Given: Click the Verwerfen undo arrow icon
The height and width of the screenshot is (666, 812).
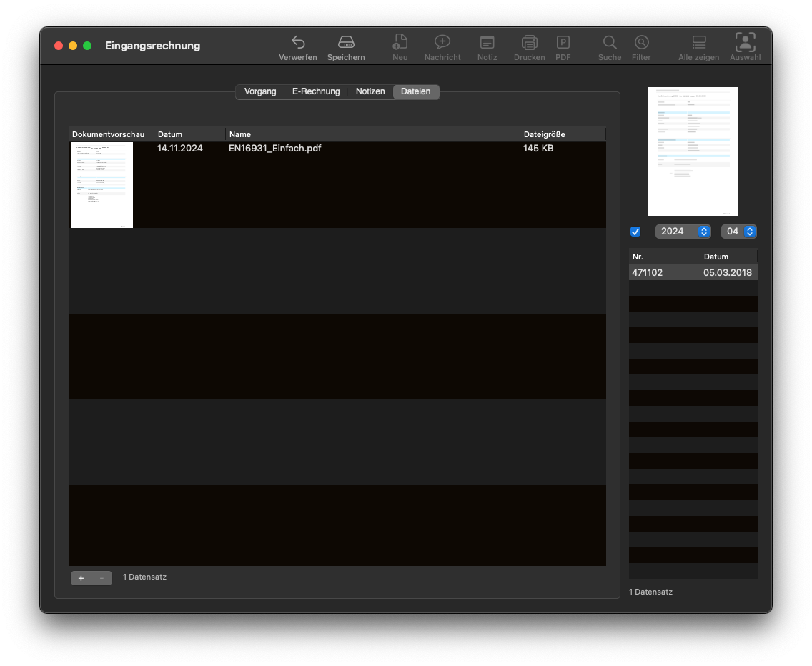Looking at the screenshot, I should click(298, 42).
